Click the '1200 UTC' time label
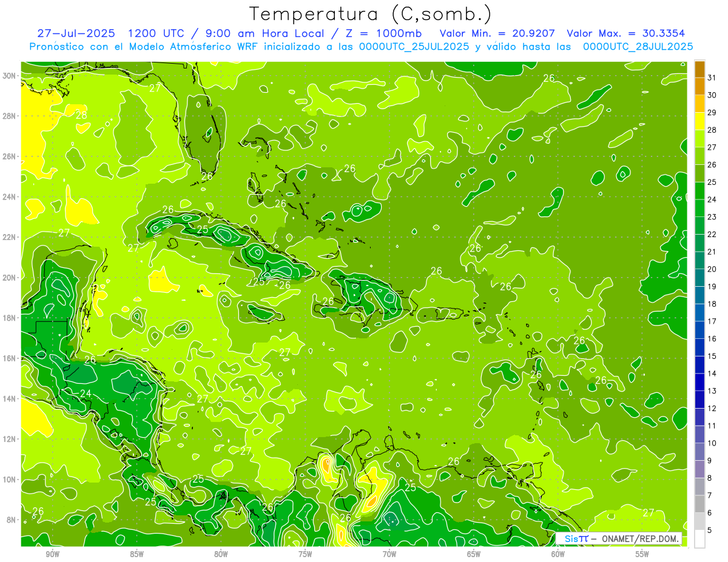728x562 pixels. [156, 33]
